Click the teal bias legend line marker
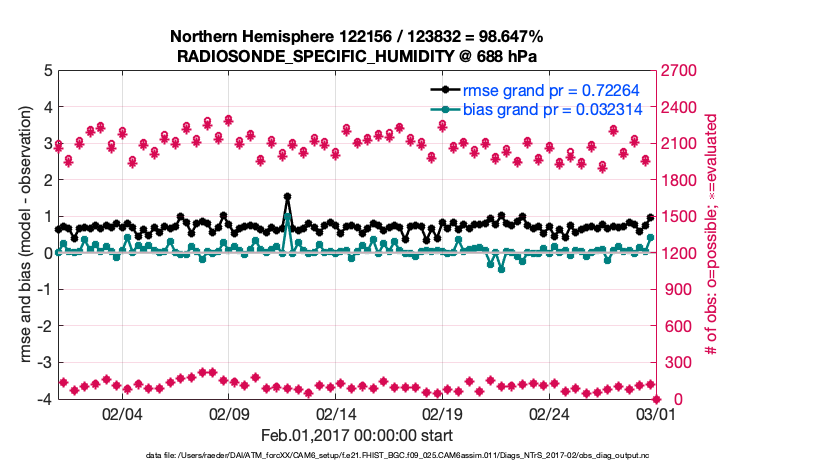The height and width of the screenshot is (470, 830). coord(442,110)
